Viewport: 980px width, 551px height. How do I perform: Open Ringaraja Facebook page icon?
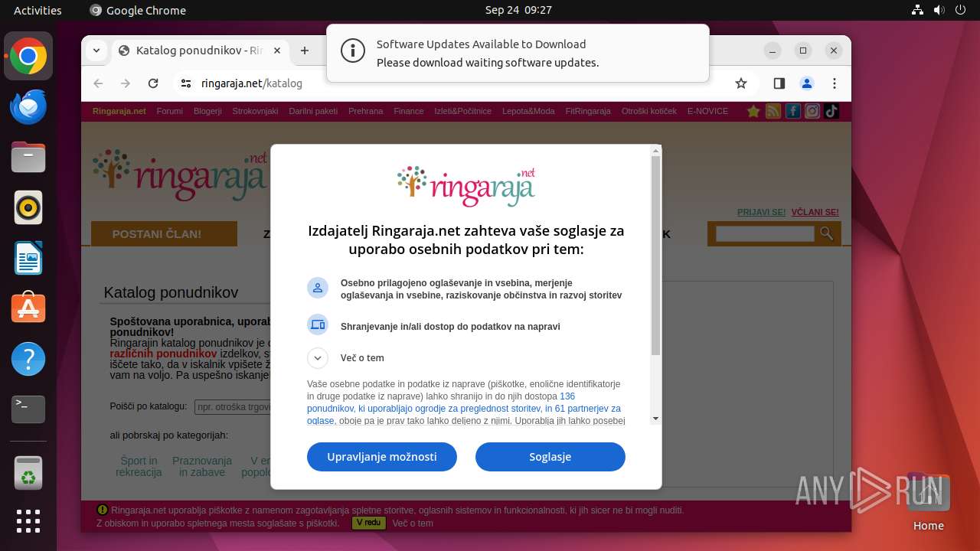click(793, 111)
